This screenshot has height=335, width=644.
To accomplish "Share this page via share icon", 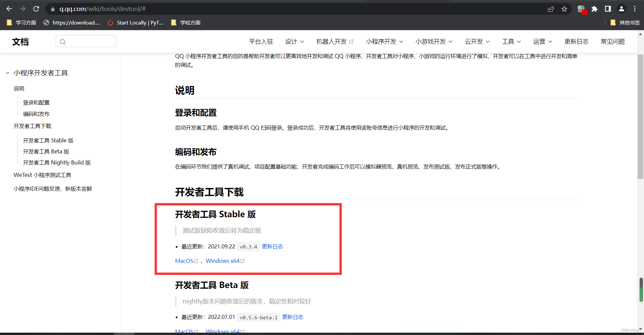I will coord(551,9).
